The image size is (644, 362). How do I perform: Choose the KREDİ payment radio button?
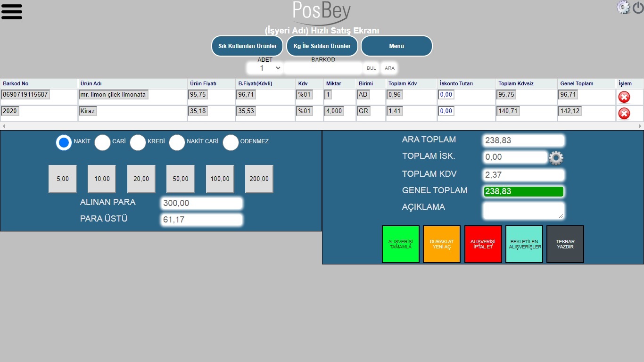pyautogui.click(x=138, y=142)
